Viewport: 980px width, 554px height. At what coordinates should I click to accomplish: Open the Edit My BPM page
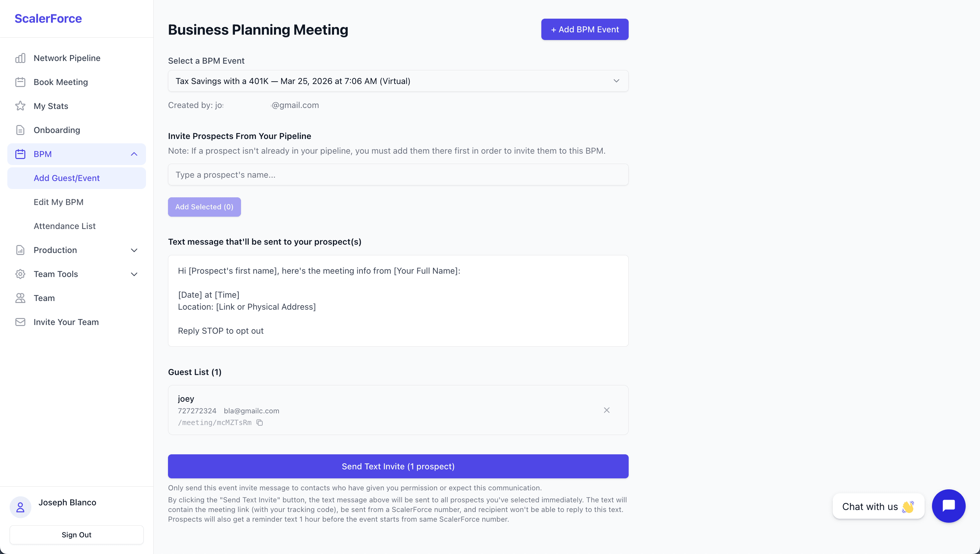[x=59, y=202]
